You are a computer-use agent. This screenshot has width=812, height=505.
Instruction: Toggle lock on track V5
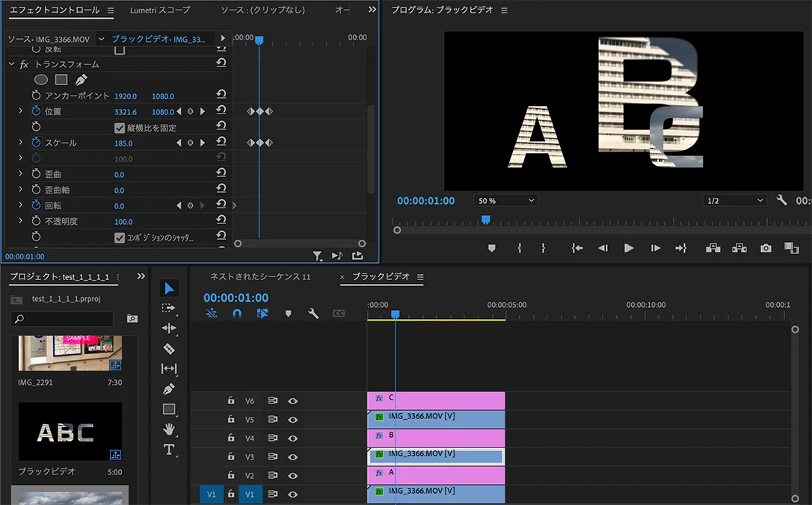tap(231, 419)
